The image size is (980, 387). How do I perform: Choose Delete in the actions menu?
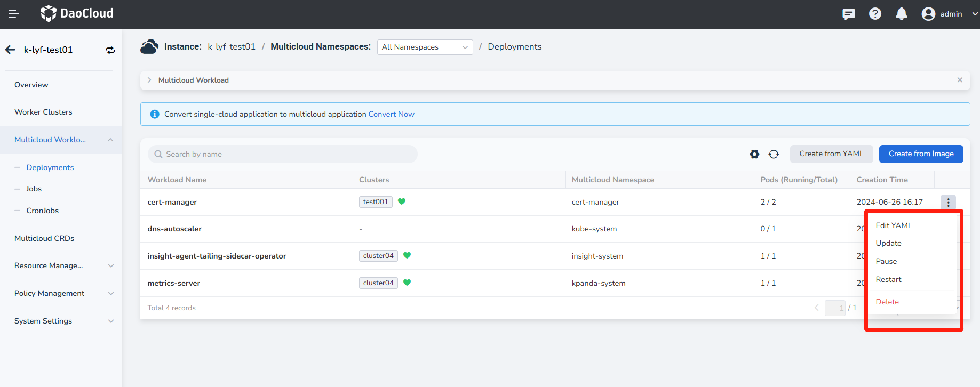pos(887,302)
